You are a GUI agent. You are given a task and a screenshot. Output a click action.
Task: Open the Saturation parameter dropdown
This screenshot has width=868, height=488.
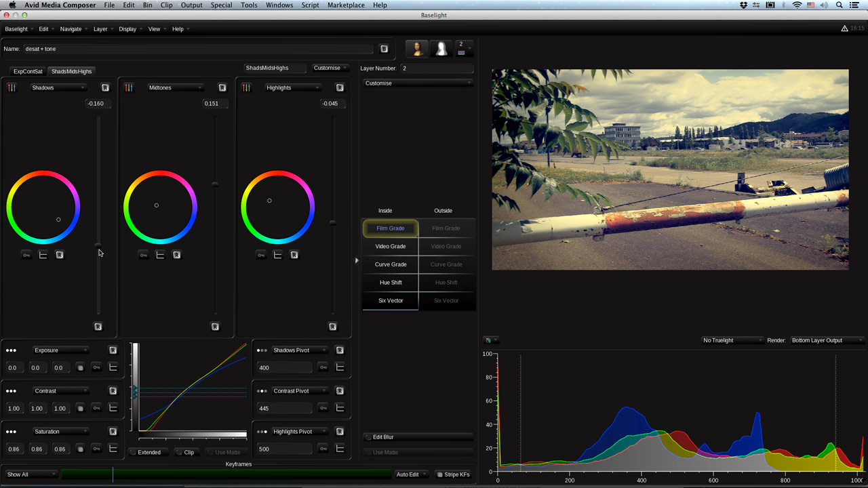click(x=61, y=432)
